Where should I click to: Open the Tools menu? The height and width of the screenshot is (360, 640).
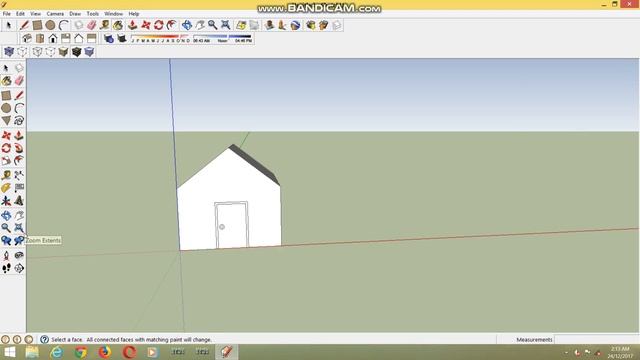tap(93, 13)
